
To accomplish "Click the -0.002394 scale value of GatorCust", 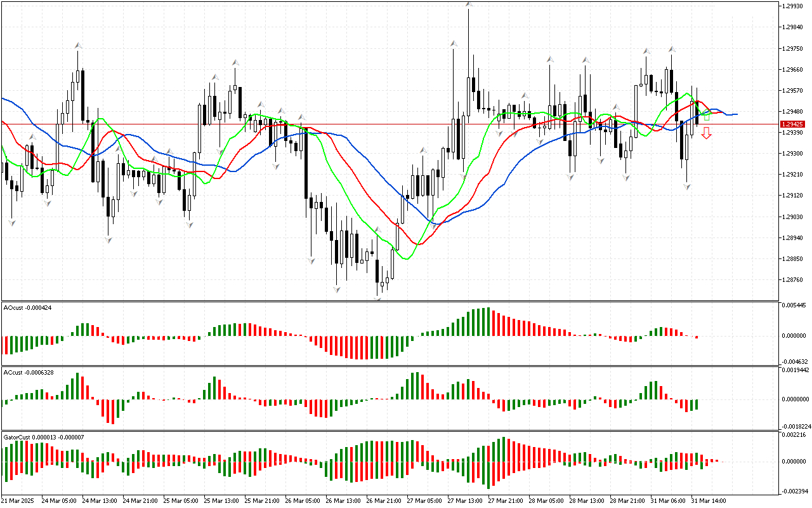I will (794, 491).
